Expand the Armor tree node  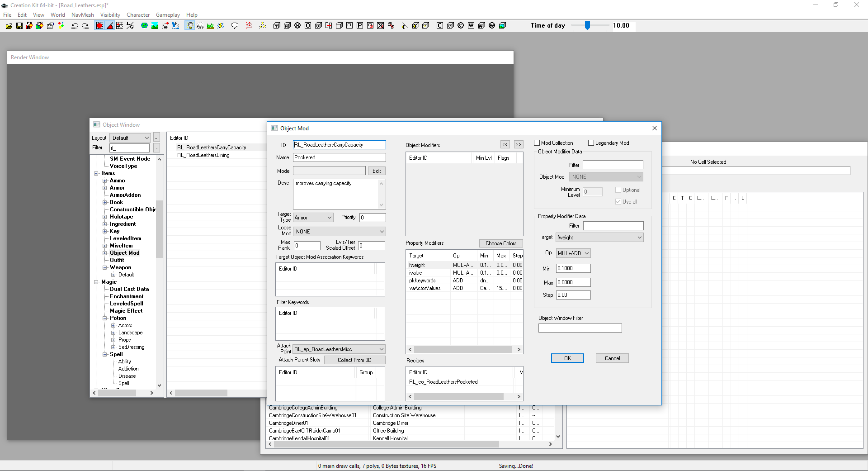104,188
